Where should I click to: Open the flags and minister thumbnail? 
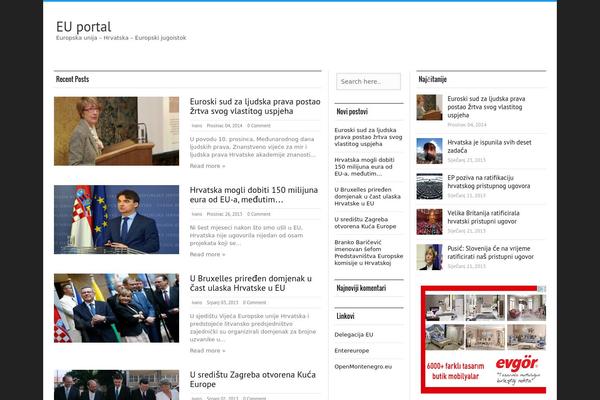116,219
